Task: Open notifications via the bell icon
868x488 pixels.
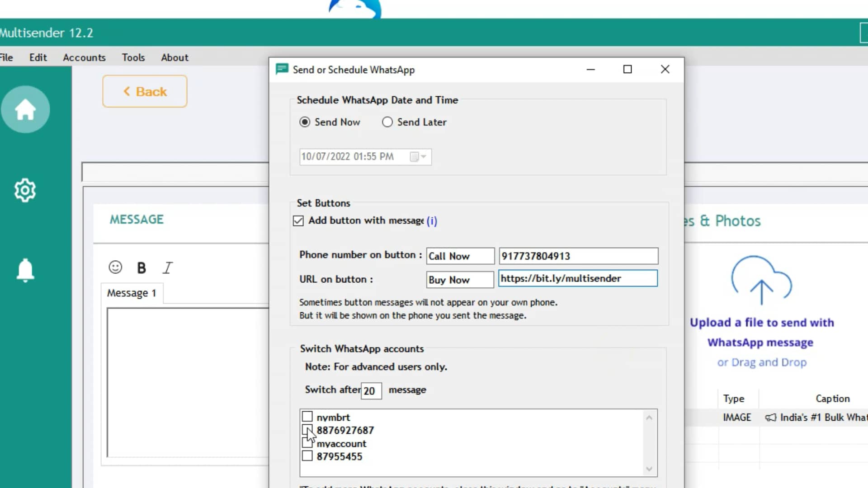Action: [25, 270]
